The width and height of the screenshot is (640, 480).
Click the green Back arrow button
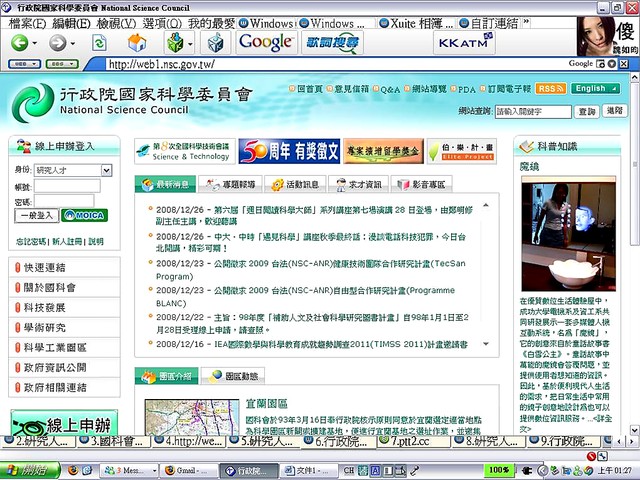[x=19, y=42]
